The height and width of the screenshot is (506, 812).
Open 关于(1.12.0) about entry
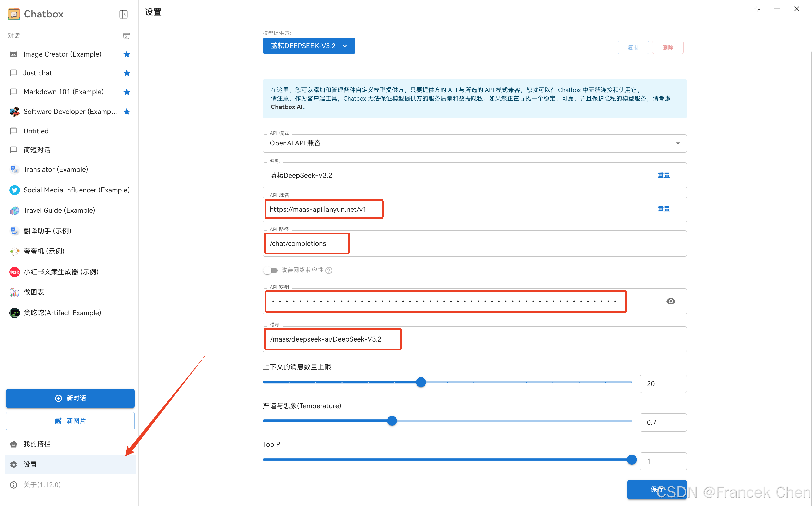(x=42, y=485)
